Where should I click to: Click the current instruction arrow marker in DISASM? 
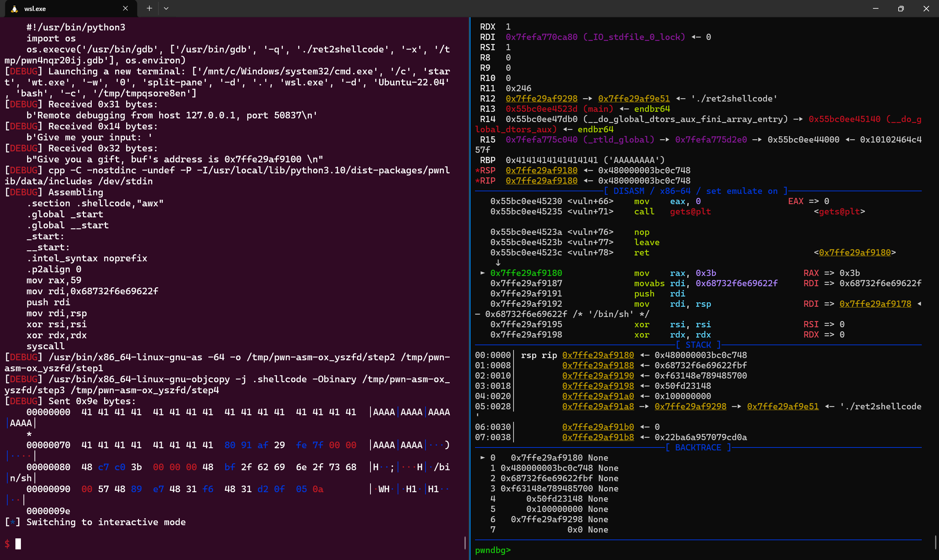[x=482, y=273]
